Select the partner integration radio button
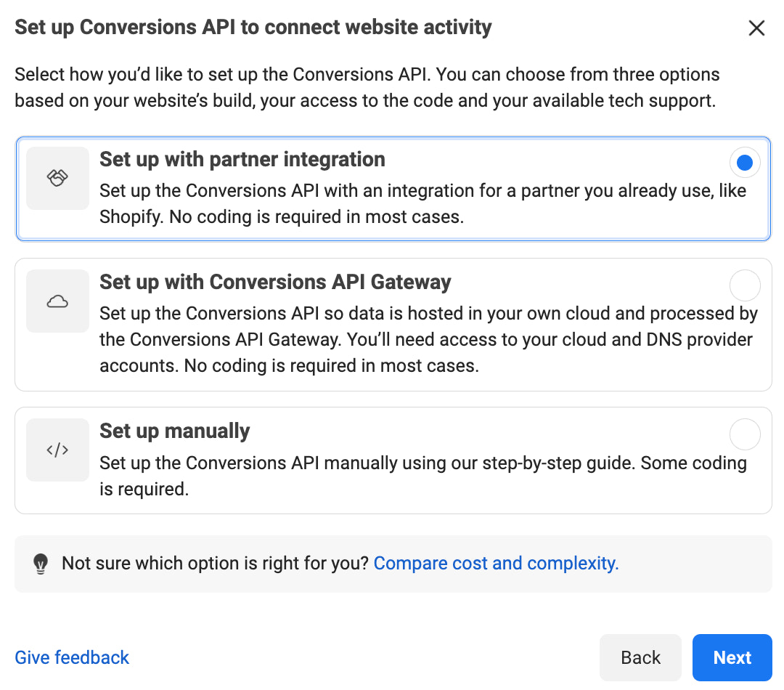Screen dimensions: 784x690 pyautogui.click(x=745, y=162)
